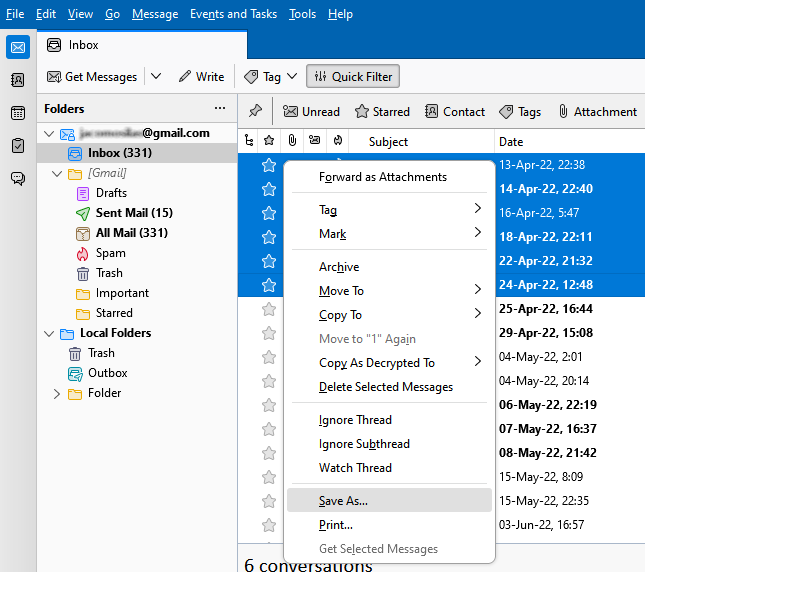Click the Get Messages button

pyautogui.click(x=92, y=77)
